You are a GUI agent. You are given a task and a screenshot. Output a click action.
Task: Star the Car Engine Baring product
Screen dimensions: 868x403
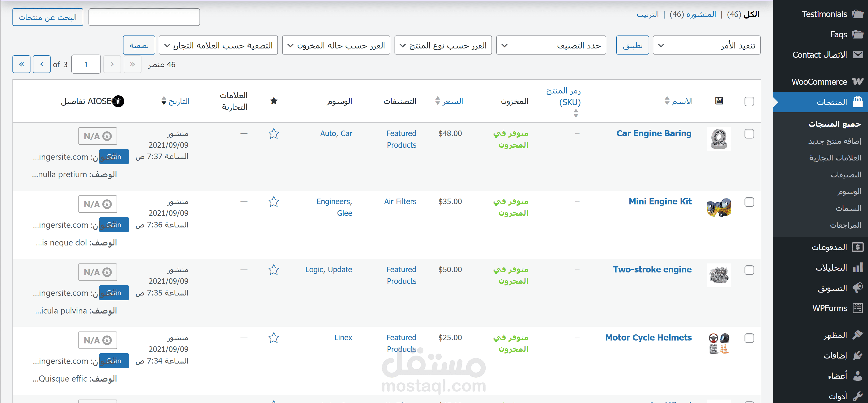pos(274,134)
